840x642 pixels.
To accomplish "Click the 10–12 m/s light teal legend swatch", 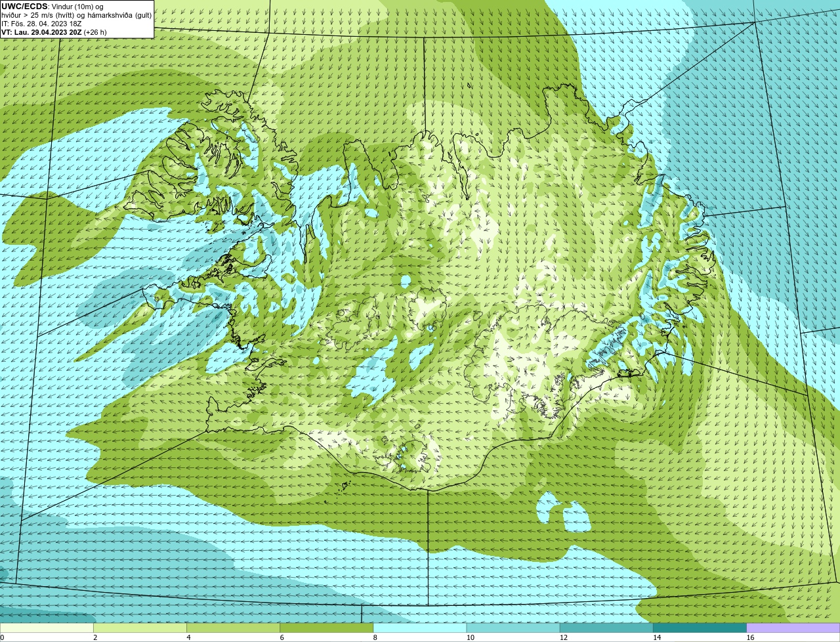I will coord(513,628).
